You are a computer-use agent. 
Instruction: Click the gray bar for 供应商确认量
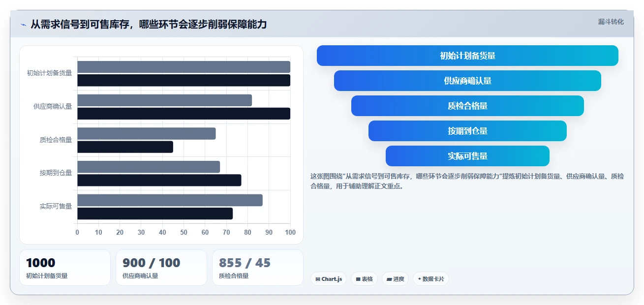(x=164, y=100)
